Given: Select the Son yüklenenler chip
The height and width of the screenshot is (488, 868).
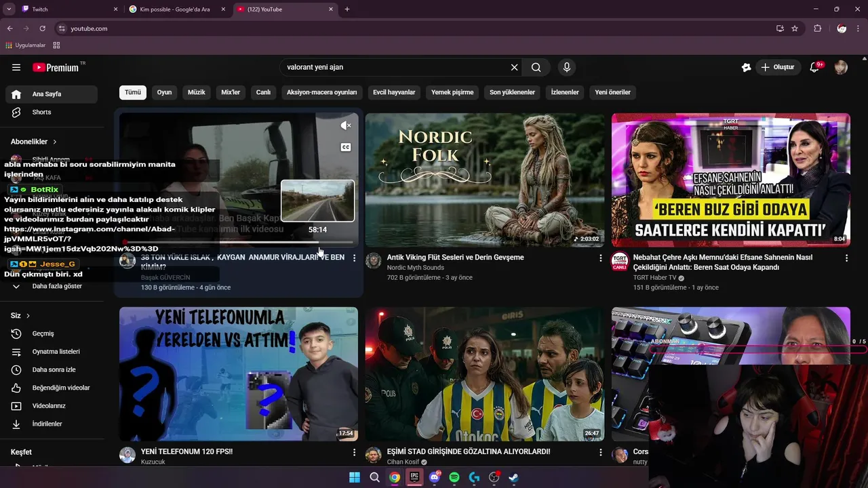Looking at the screenshot, I should pyautogui.click(x=512, y=92).
